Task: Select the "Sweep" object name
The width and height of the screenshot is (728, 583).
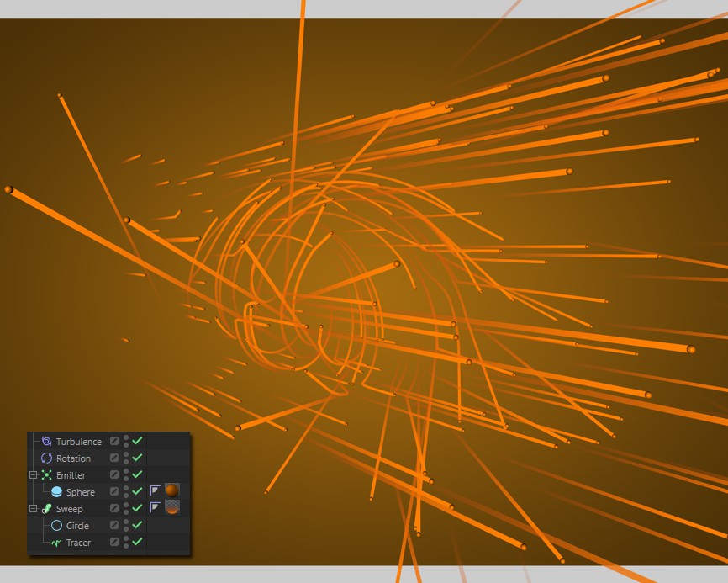Action: point(70,509)
